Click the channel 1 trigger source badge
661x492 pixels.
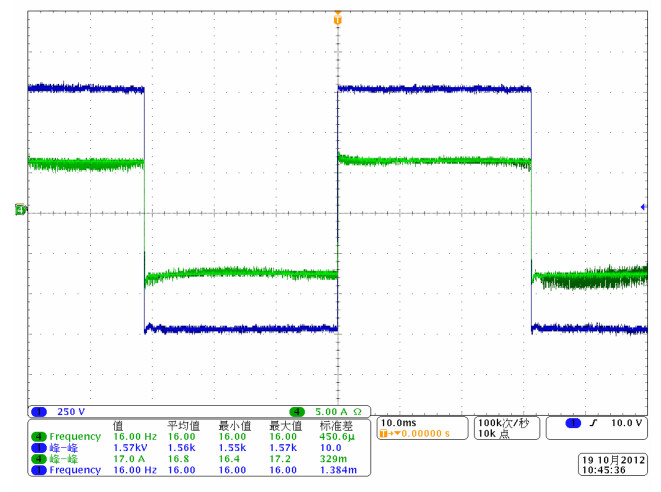coord(573,423)
